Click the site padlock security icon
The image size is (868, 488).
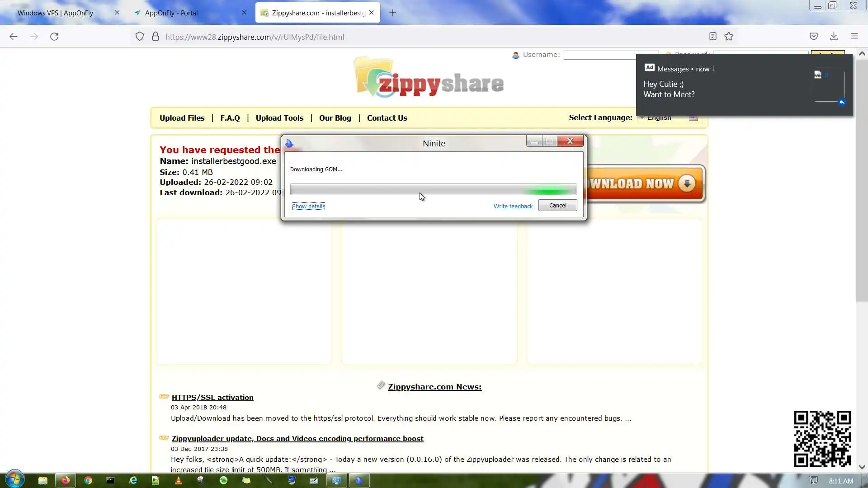[x=156, y=37]
